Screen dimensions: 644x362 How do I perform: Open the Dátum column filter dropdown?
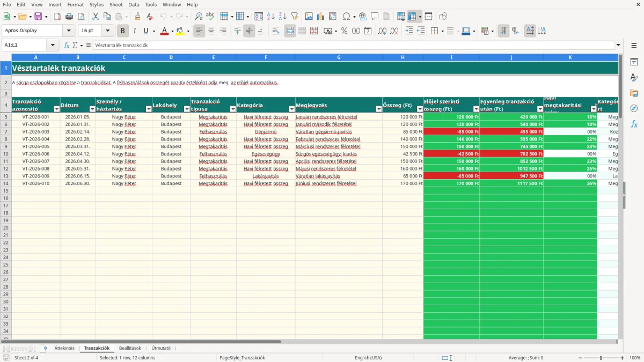[x=92, y=109]
